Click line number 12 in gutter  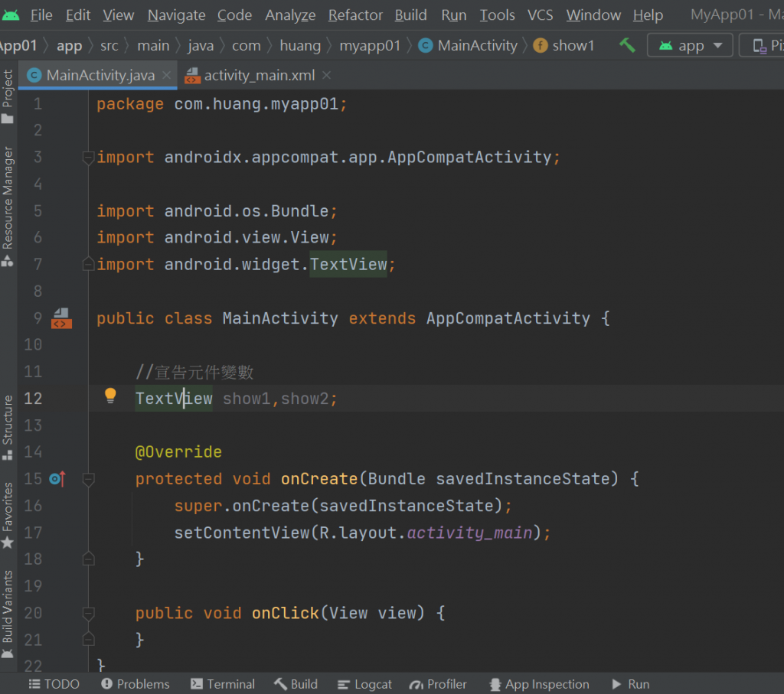(x=33, y=398)
